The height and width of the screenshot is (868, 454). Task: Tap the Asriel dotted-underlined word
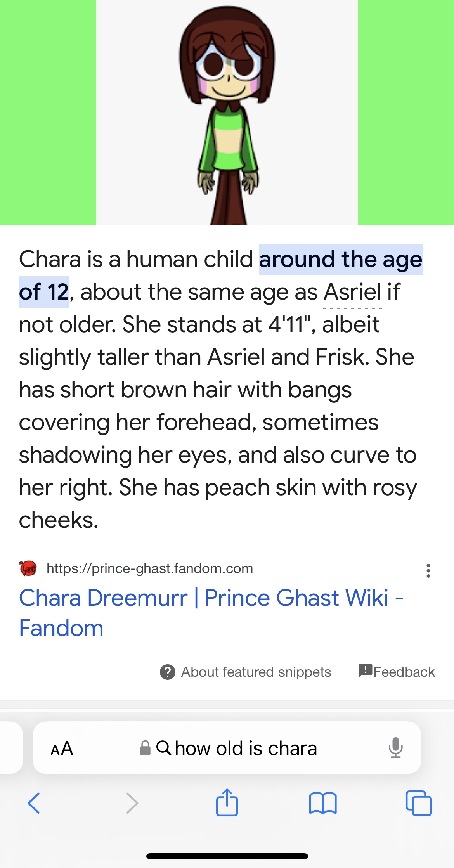click(x=352, y=292)
